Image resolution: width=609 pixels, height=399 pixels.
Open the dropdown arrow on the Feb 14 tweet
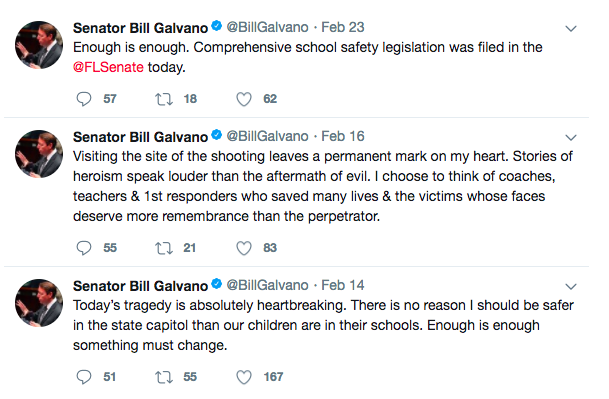point(571,287)
